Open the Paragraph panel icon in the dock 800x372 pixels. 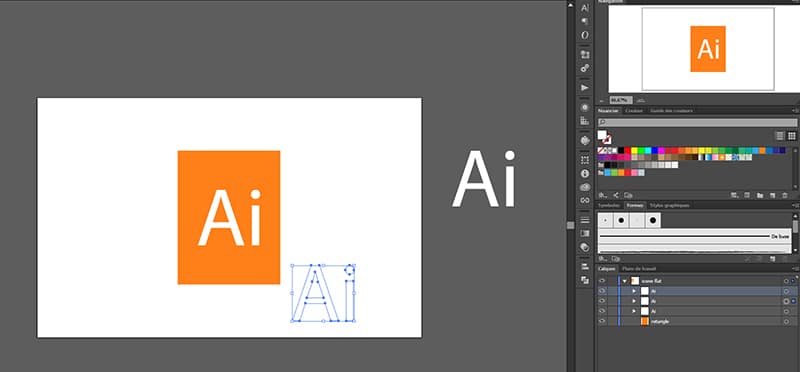(x=585, y=21)
